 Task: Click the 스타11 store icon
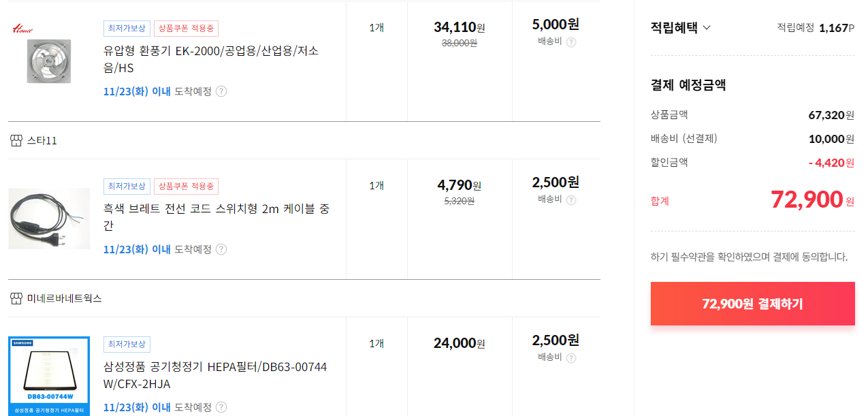tap(16, 141)
